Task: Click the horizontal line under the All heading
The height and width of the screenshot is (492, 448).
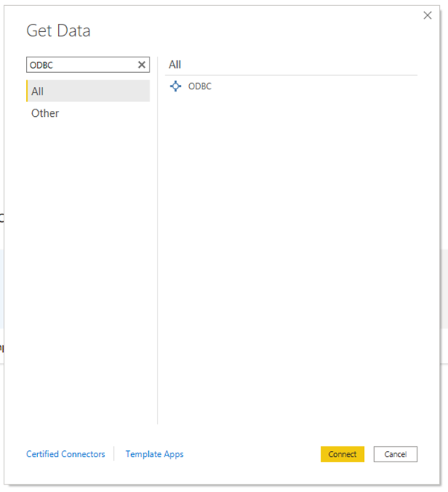Action: [290, 75]
